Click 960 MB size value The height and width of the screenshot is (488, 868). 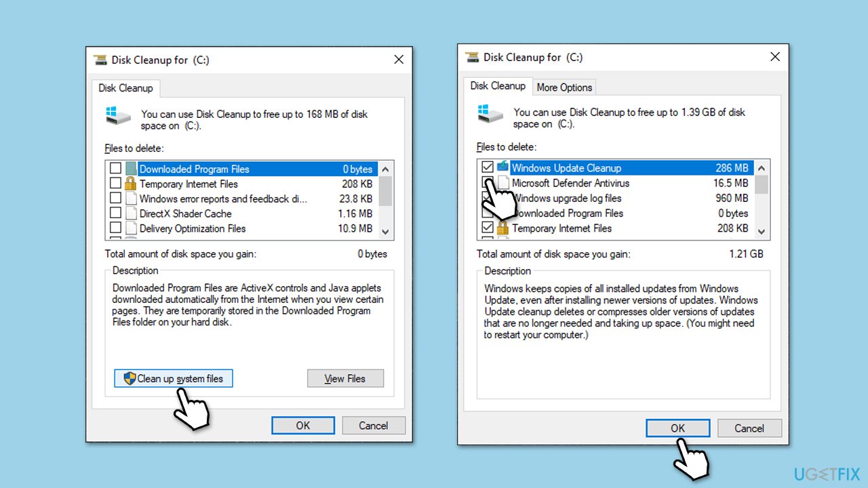coord(732,198)
